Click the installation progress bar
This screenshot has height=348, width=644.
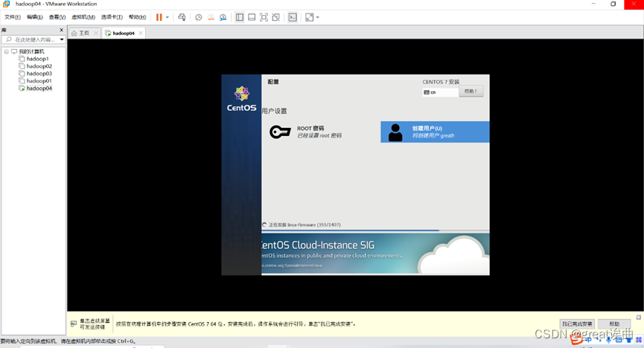(375, 231)
